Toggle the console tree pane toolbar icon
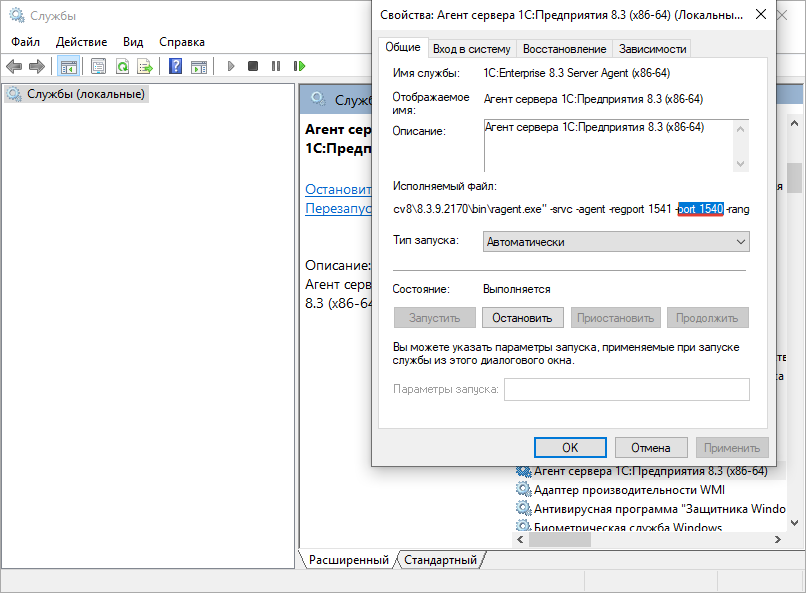 tap(68, 66)
